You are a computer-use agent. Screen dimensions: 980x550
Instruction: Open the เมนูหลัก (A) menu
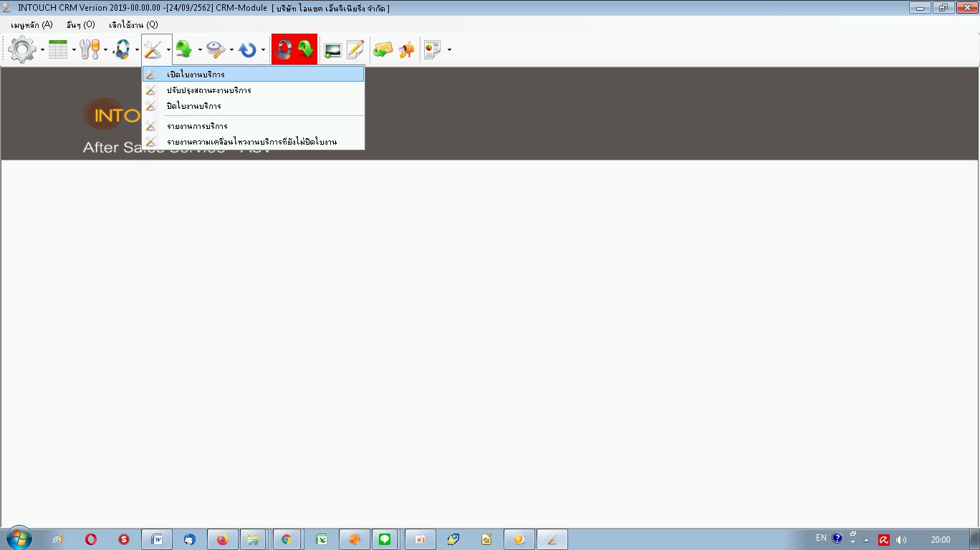(32, 24)
